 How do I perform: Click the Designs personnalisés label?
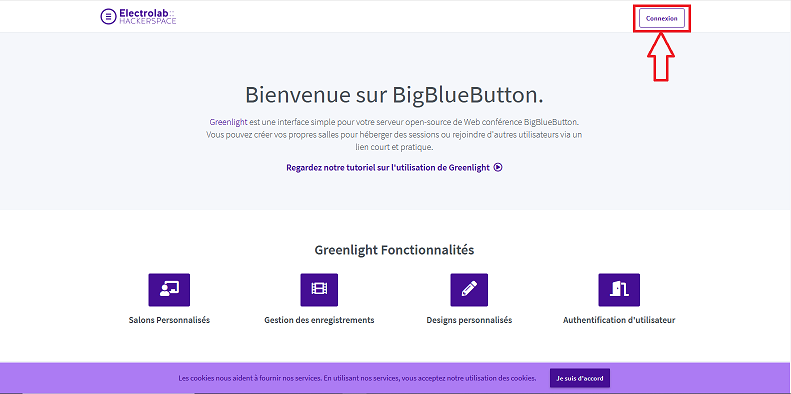pos(469,320)
